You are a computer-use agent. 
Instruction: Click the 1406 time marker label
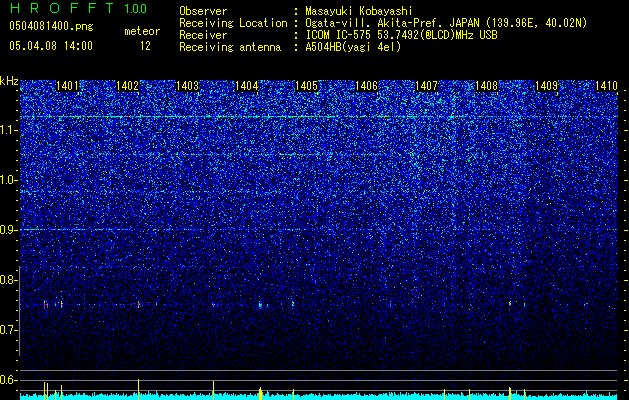[x=367, y=86]
